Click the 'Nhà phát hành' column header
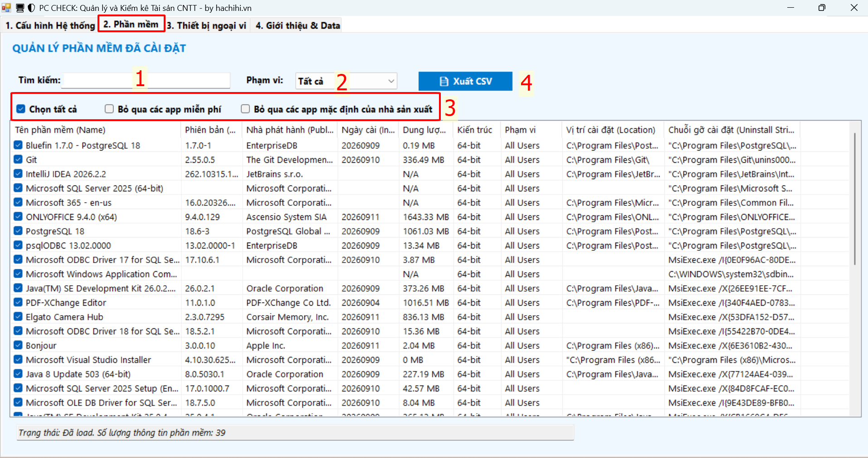The width and height of the screenshot is (868, 458). click(x=290, y=130)
